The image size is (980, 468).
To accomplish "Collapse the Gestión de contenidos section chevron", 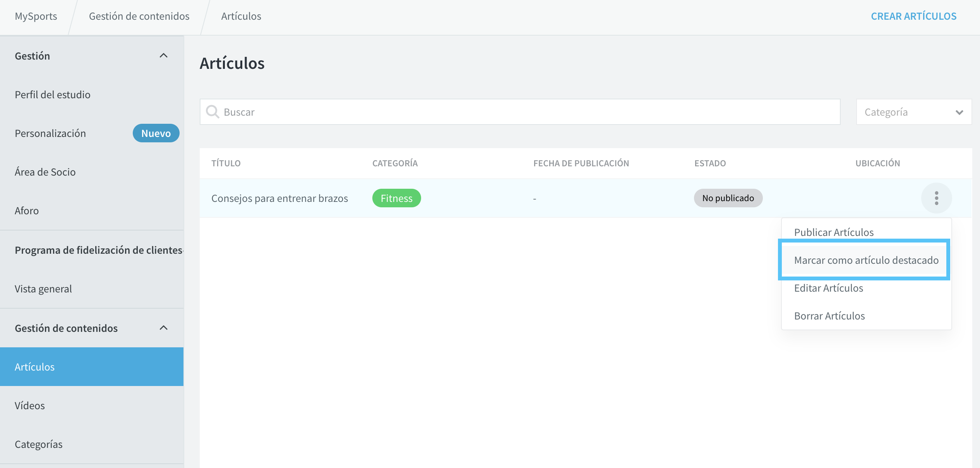I will tap(164, 328).
